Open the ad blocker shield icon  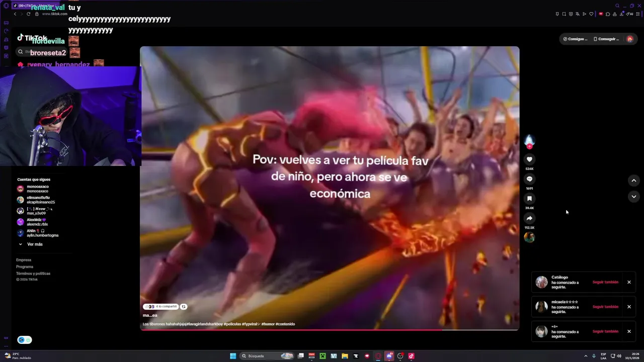571,14
